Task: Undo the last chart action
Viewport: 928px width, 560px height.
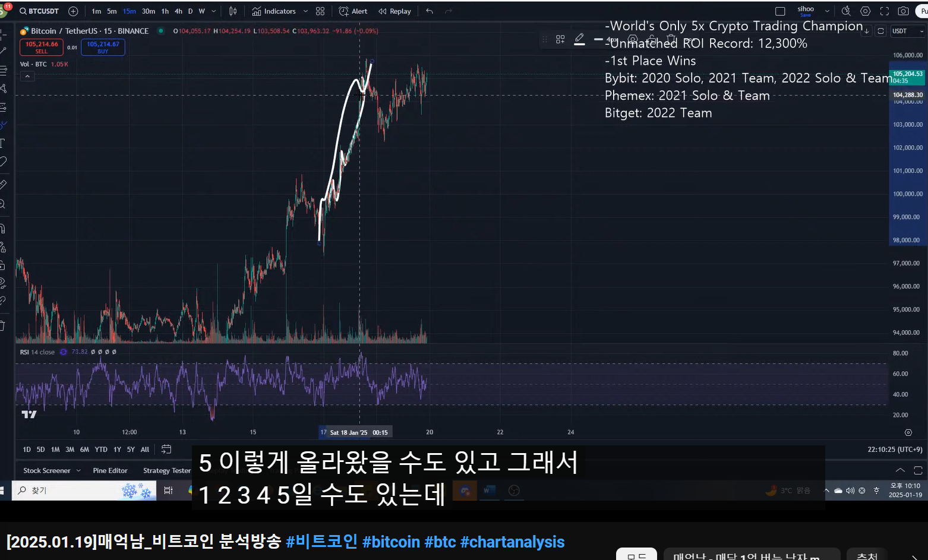Action: [x=430, y=11]
